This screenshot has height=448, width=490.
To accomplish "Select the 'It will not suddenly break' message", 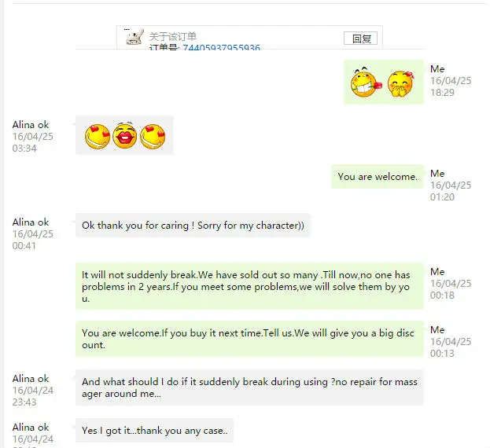I will click(249, 286).
